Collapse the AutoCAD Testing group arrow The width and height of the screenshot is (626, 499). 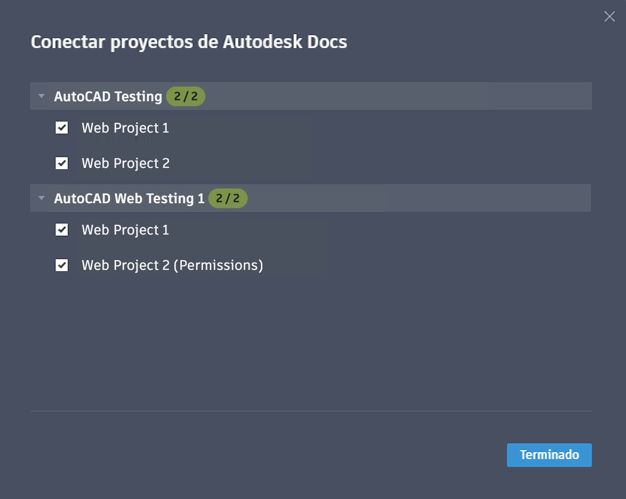pyautogui.click(x=42, y=97)
